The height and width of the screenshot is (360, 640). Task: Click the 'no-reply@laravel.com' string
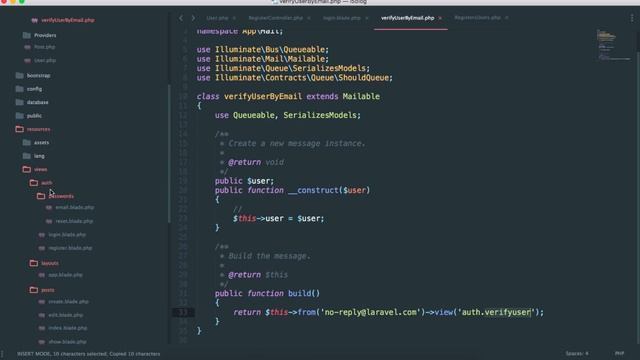pos(370,313)
